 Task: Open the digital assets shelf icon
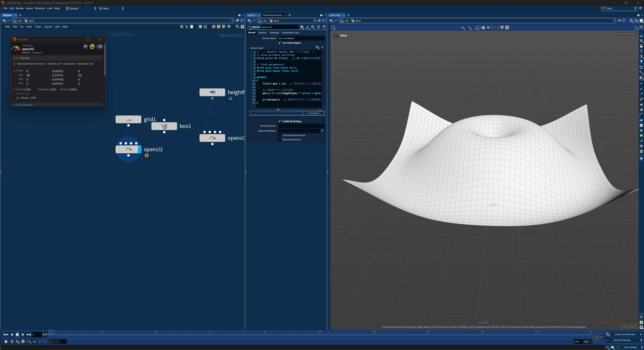pyautogui.click(x=229, y=27)
